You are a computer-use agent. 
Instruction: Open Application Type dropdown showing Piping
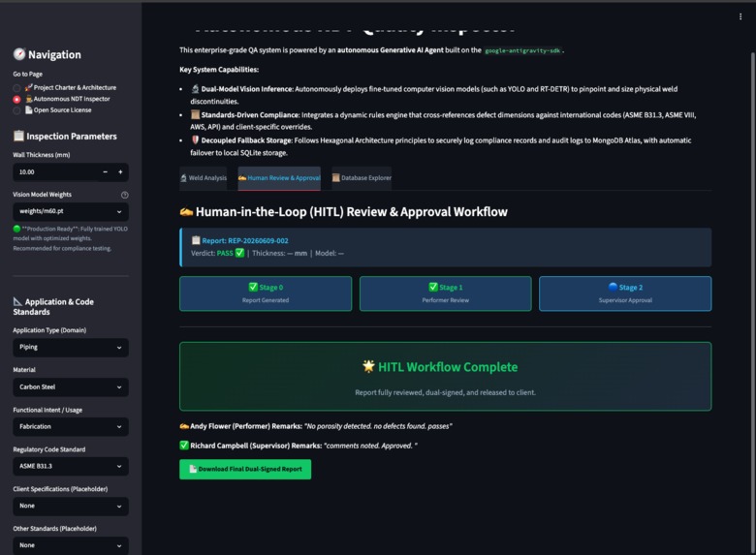[x=71, y=348]
